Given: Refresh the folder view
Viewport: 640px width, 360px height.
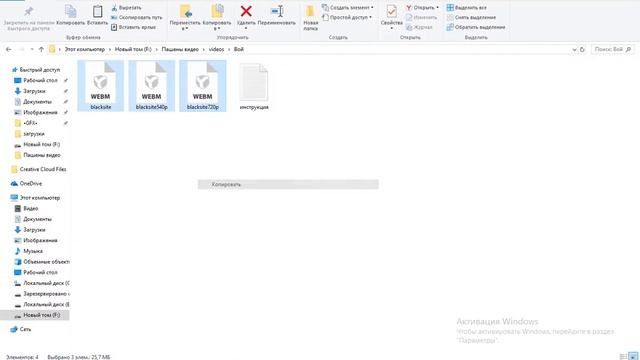Looking at the screenshot, I should [582, 49].
